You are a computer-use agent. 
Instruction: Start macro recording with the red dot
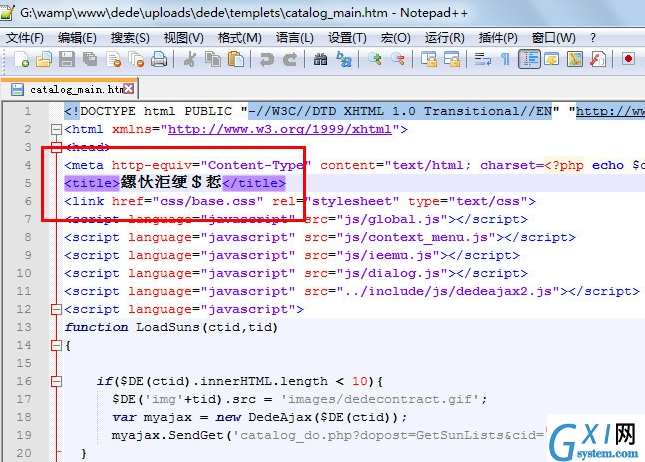[628, 59]
